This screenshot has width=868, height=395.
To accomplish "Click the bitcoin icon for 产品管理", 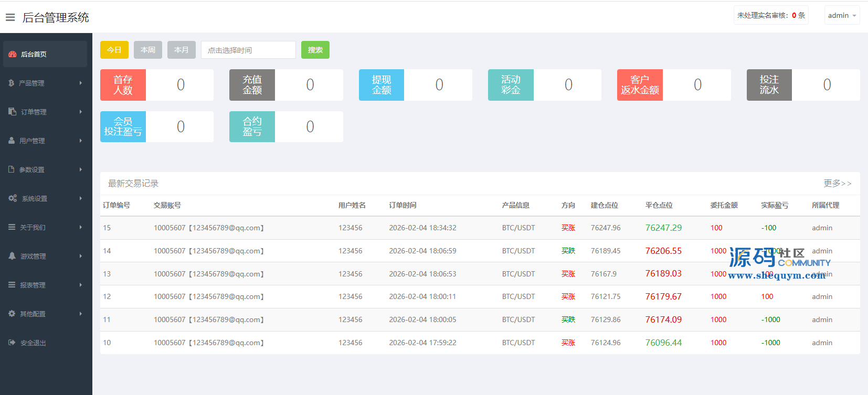I will coord(11,83).
